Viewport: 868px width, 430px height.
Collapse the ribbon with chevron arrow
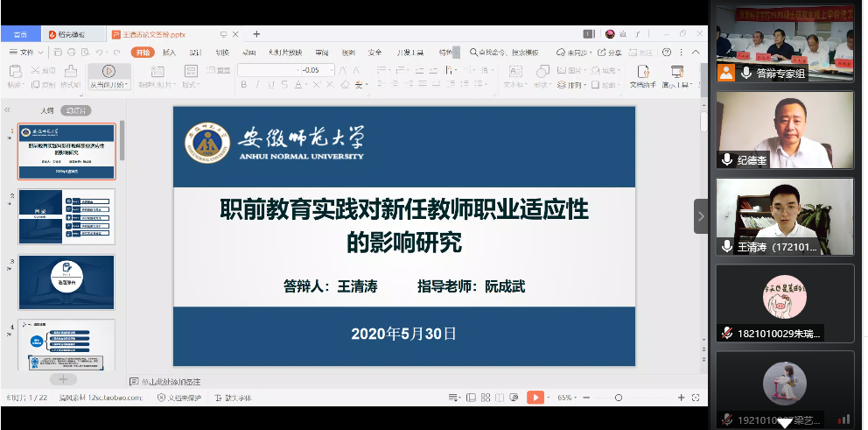(x=696, y=53)
